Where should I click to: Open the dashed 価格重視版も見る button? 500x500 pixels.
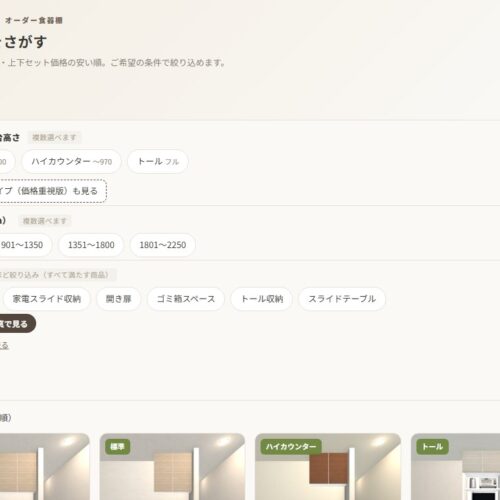[x=53, y=191]
